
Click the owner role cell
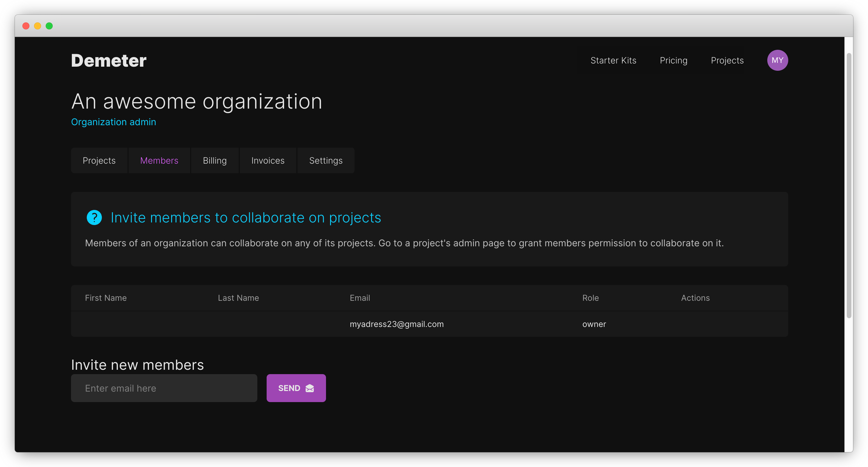point(594,324)
